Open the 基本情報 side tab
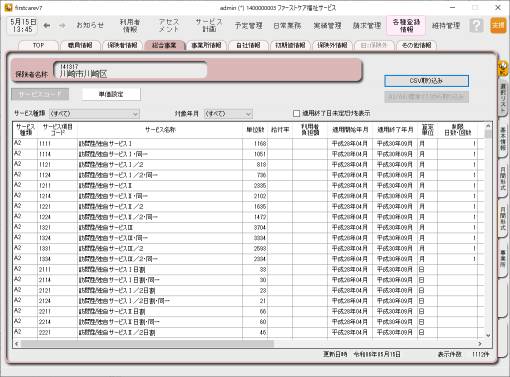The image size is (510, 377). pyautogui.click(x=503, y=139)
